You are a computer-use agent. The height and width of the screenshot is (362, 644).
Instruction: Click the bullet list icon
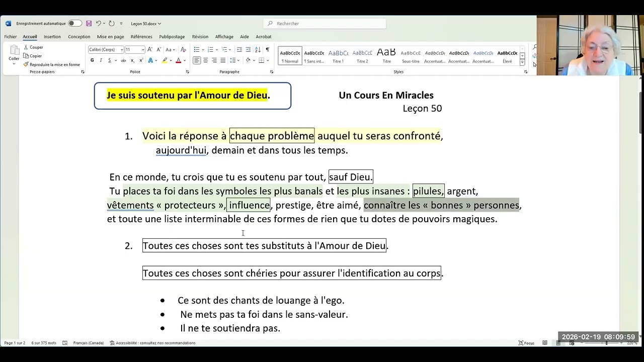point(196,49)
